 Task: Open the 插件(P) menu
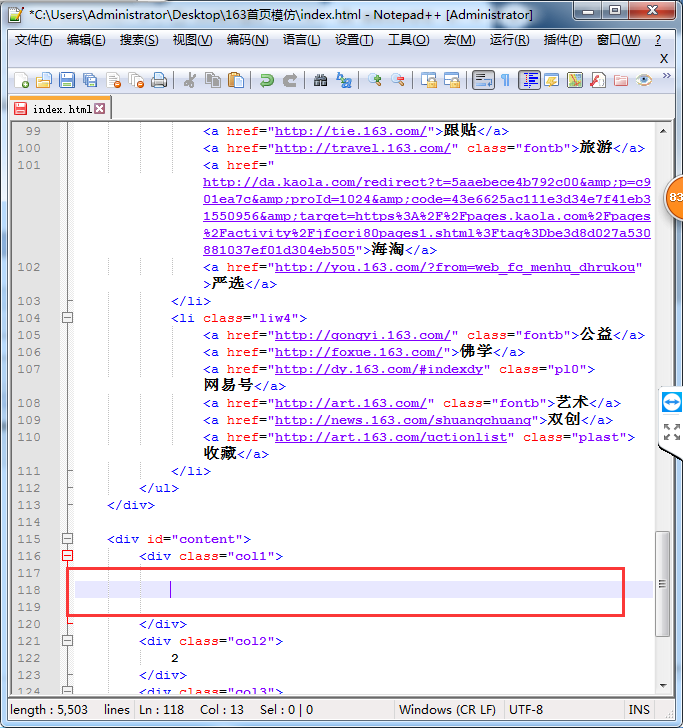click(x=563, y=40)
